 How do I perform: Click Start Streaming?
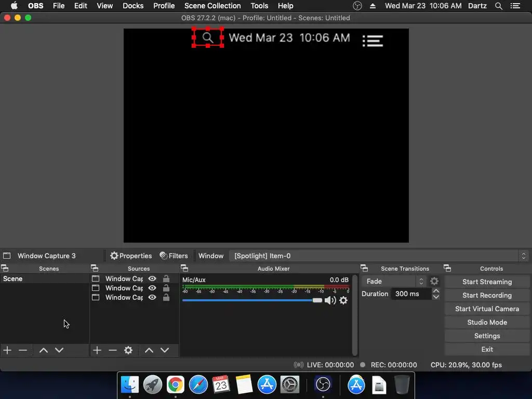(x=487, y=282)
